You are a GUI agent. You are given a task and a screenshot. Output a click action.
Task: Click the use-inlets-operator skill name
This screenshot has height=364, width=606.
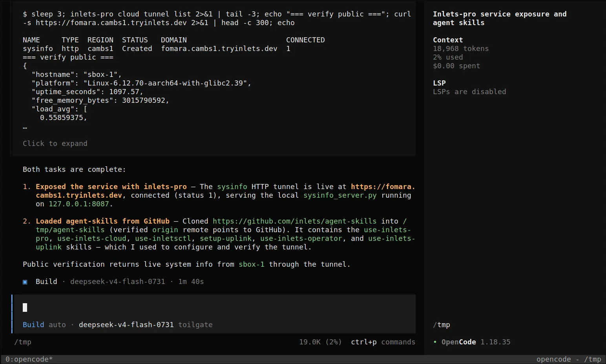click(x=301, y=238)
